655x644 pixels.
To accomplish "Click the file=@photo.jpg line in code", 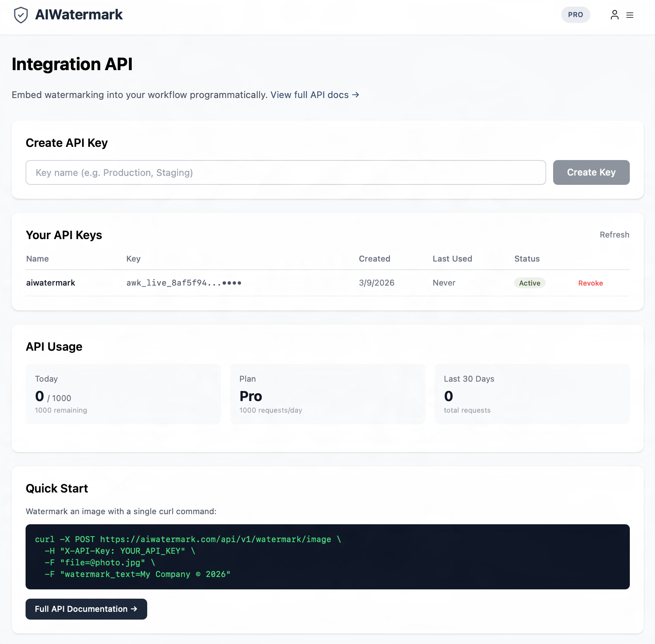I will (x=100, y=563).
